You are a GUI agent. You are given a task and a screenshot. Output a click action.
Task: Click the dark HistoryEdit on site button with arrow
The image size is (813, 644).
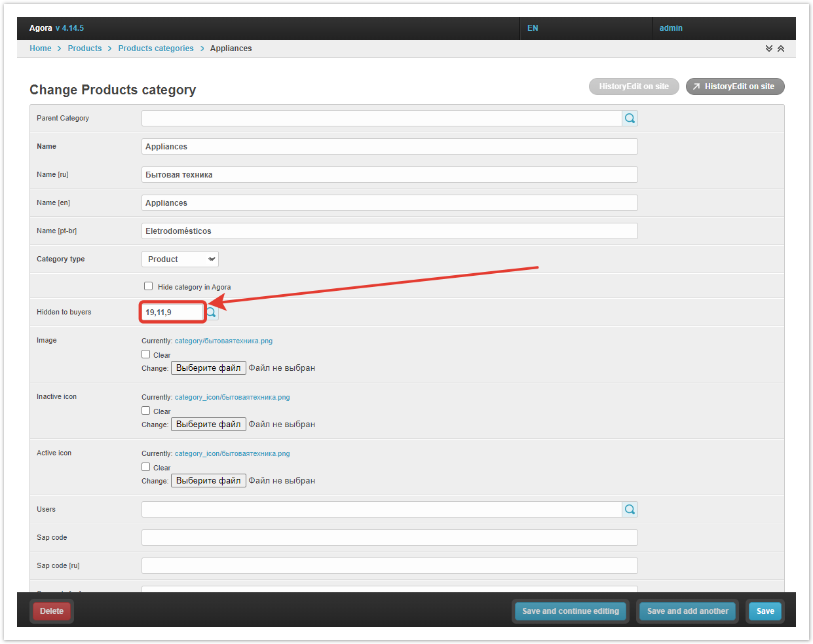tap(735, 86)
